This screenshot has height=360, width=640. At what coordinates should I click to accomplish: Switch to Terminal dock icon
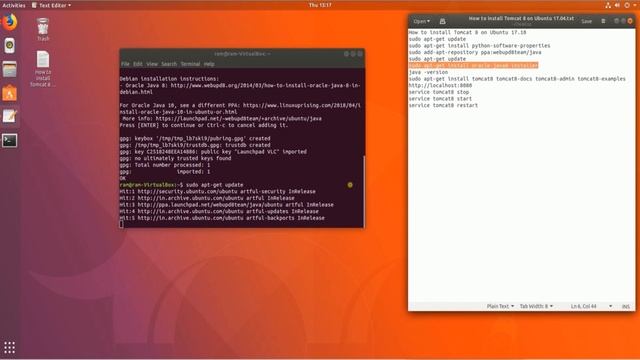10,140
